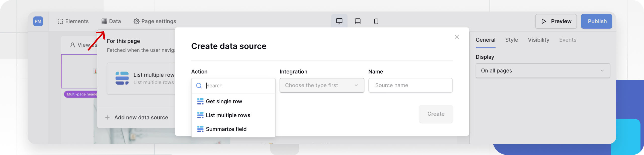Open Page settings
The image size is (644, 155).
[155, 21]
